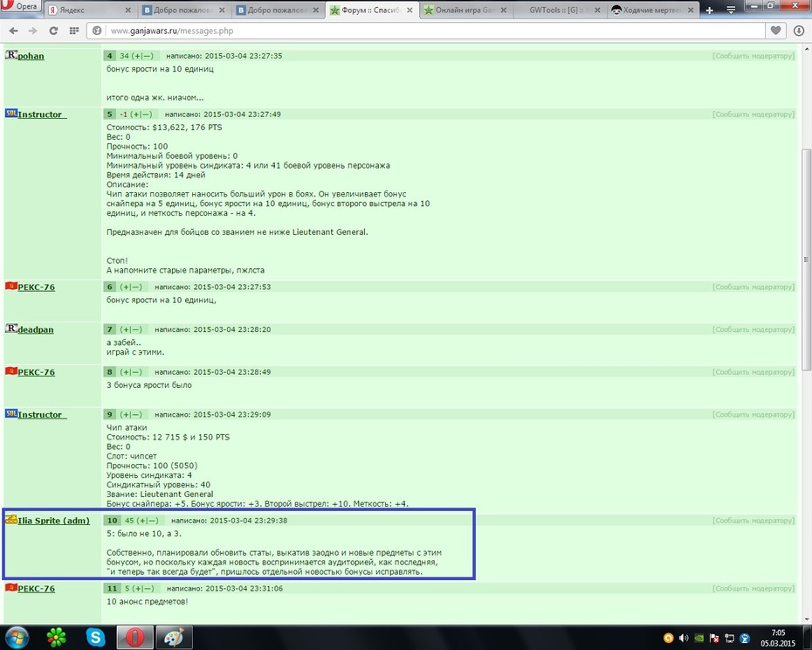812x650 pixels.
Task: Close the Яндекс tab
Action: coord(128,10)
